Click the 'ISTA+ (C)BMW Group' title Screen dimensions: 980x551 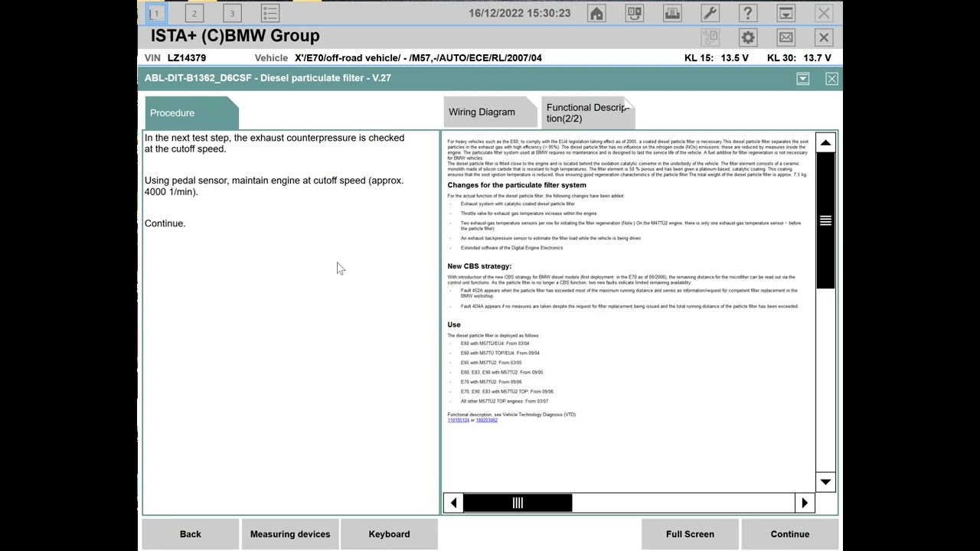point(235,36)
